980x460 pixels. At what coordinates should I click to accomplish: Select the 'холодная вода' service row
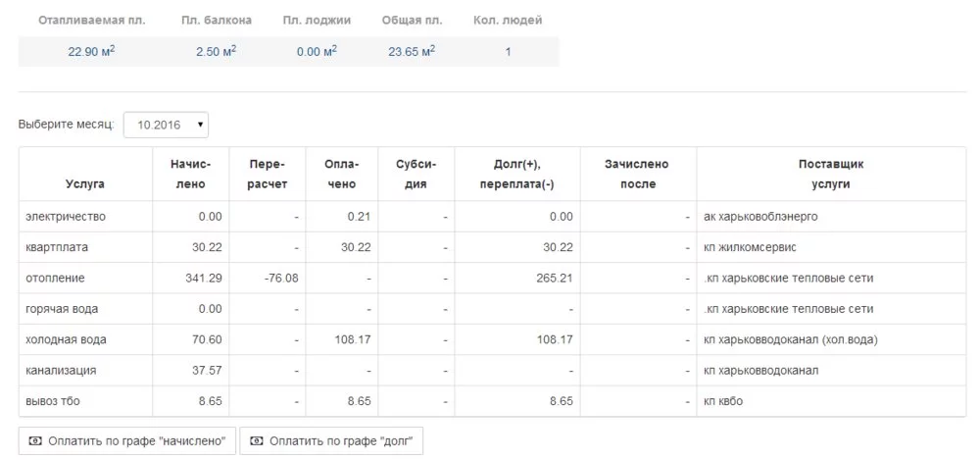click(66, 340)
